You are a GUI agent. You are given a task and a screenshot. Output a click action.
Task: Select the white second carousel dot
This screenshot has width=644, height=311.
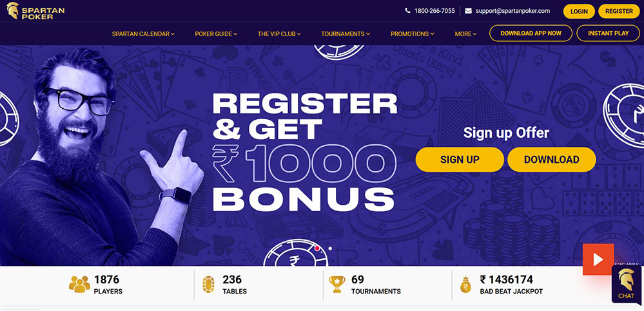330,249
